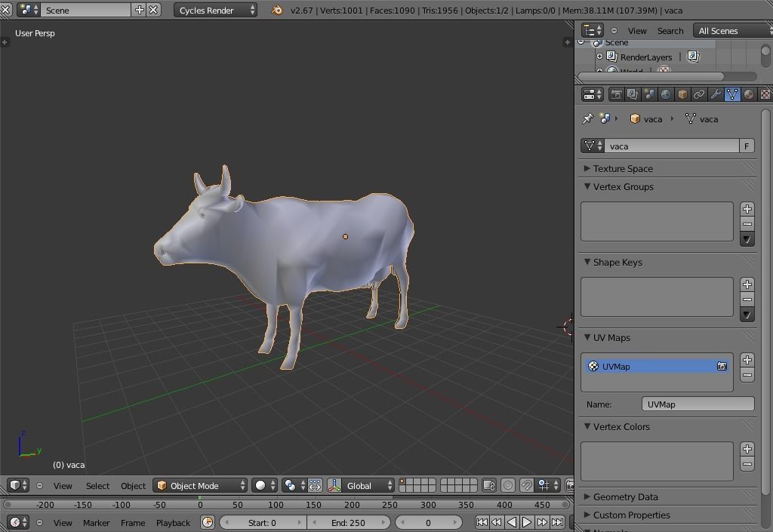
Task: Collapse the UV Maps panel
Action: coord(587,337)
